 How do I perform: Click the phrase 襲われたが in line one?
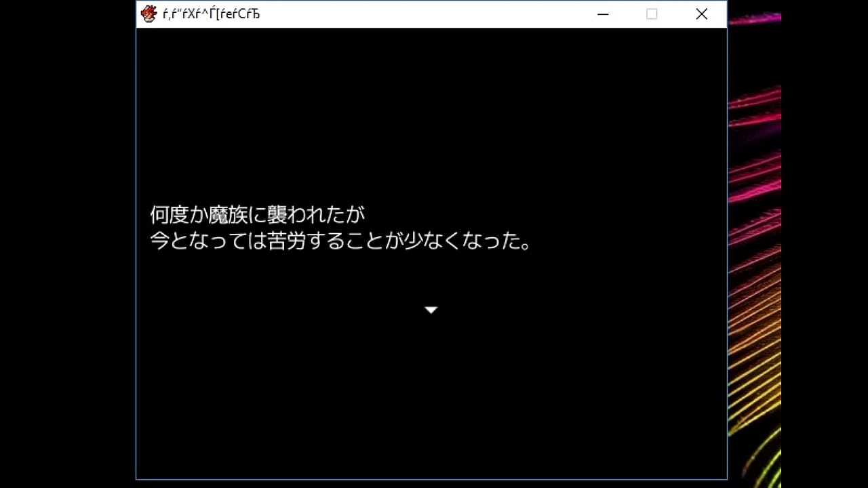click(317, 216)
